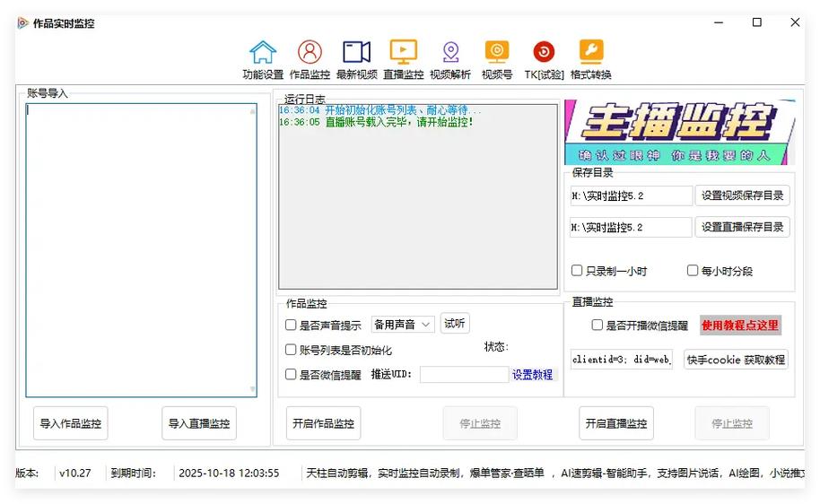820x504 pixels.
Task: Click the 主播监控 banner image
Action: (680, 132)
